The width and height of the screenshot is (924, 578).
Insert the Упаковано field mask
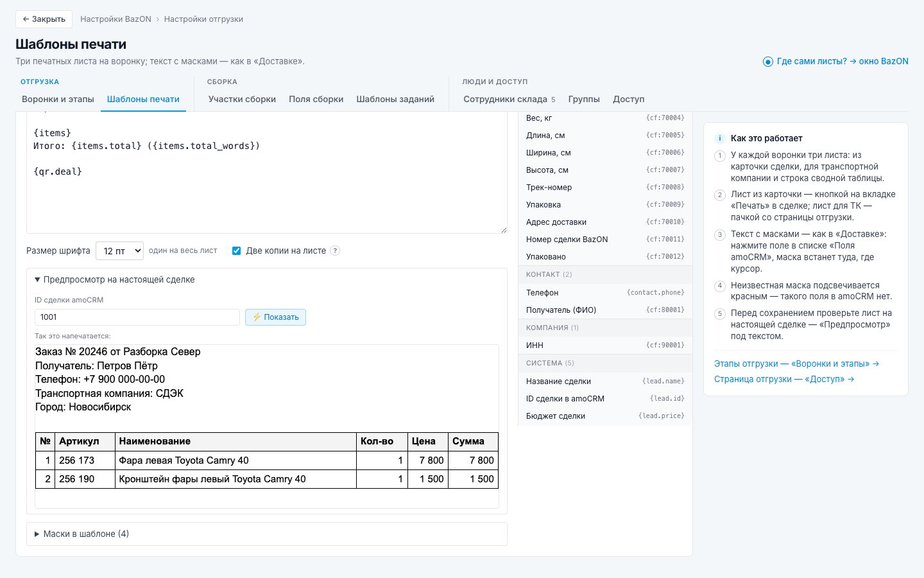click(605, 257)
